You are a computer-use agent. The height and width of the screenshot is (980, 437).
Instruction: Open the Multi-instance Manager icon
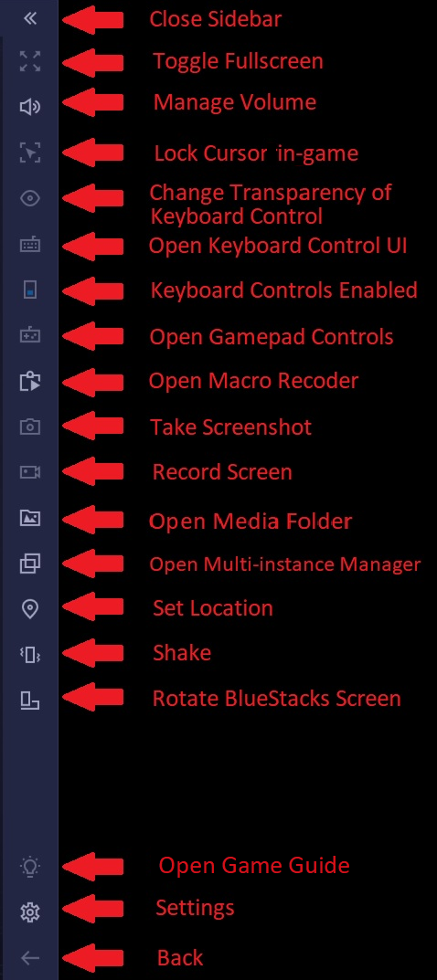[30, 564]
